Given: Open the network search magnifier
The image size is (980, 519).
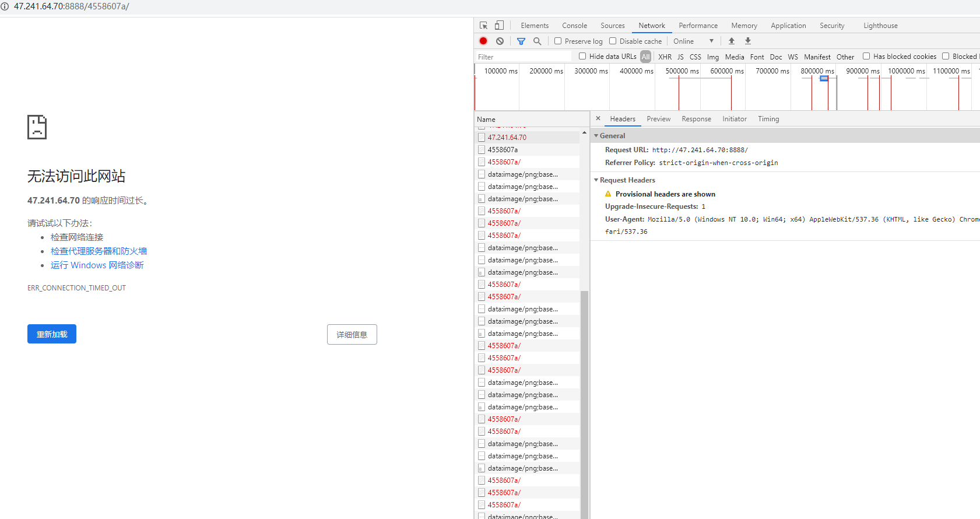Looking at the screenshot, I should coord(538,41).
